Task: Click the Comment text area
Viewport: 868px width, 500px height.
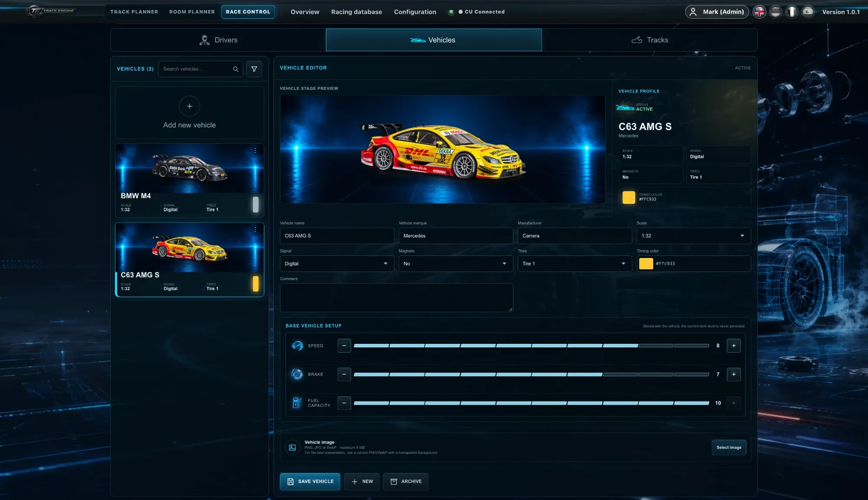Action: [396, 297]
